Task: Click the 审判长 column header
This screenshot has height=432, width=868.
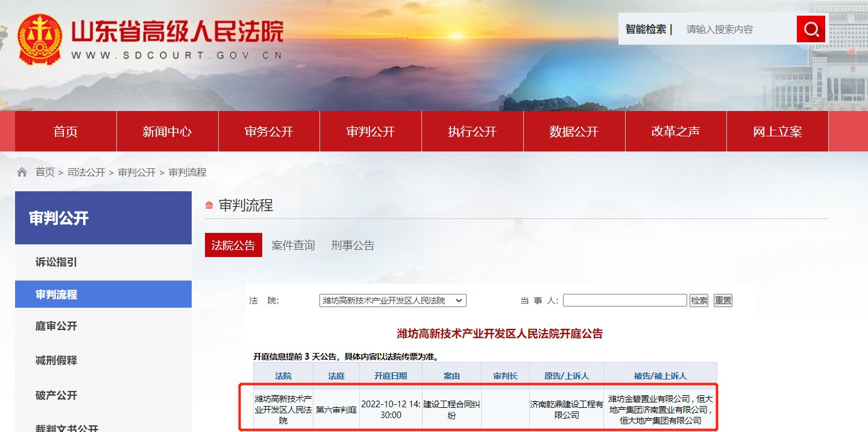Action: [x=505, y=376]
